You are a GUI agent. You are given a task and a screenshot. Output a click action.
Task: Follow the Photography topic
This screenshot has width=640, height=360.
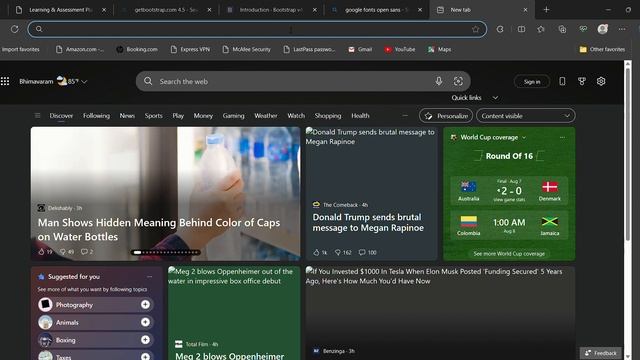coord(145,304)
